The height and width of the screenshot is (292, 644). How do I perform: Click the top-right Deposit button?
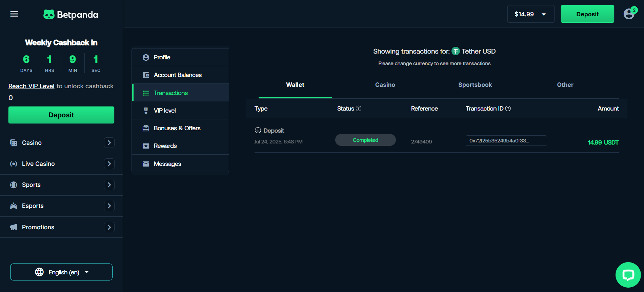[587, 14]
